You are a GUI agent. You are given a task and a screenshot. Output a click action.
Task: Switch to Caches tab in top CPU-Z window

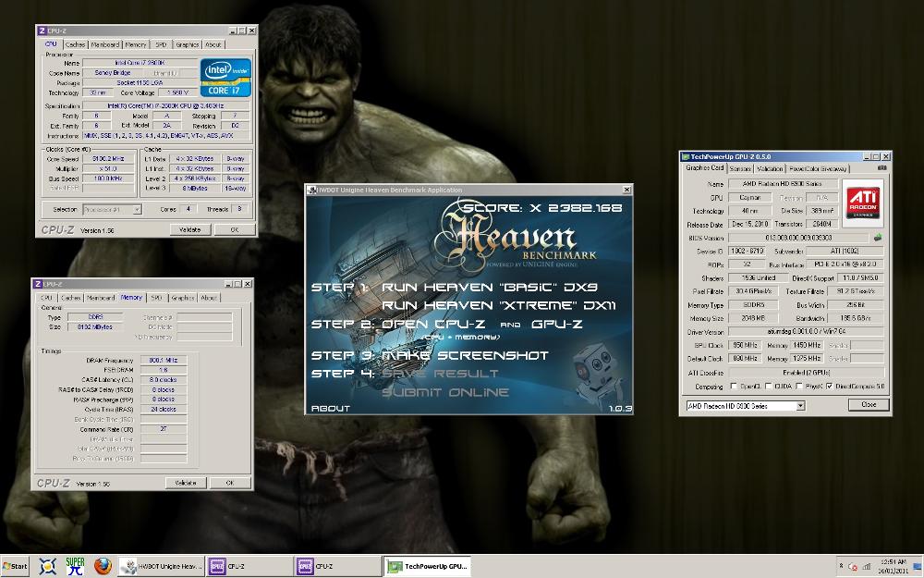pyautogui.click(x=76, y=44)
